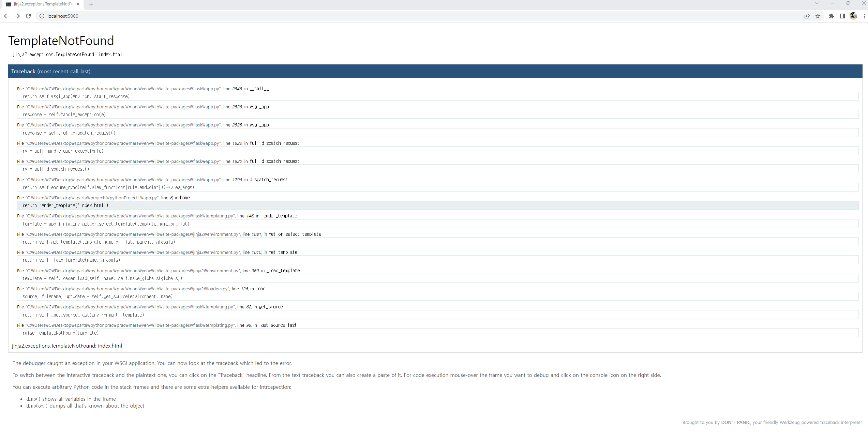Open the browser side panel

tap(842, 16)
